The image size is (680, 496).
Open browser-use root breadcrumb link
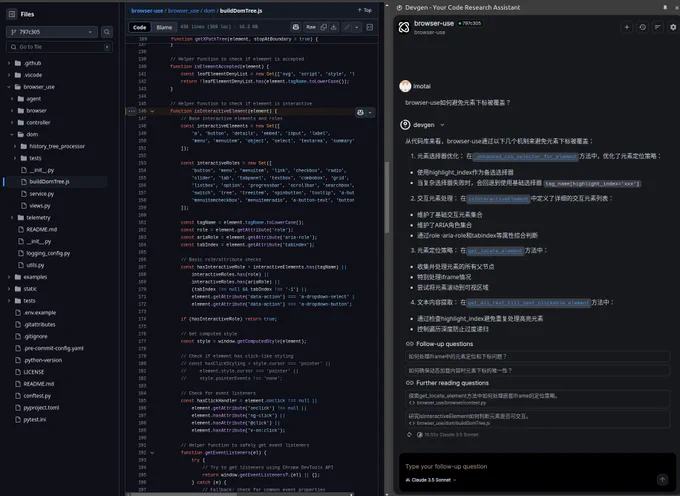click(x=147, y=10)
